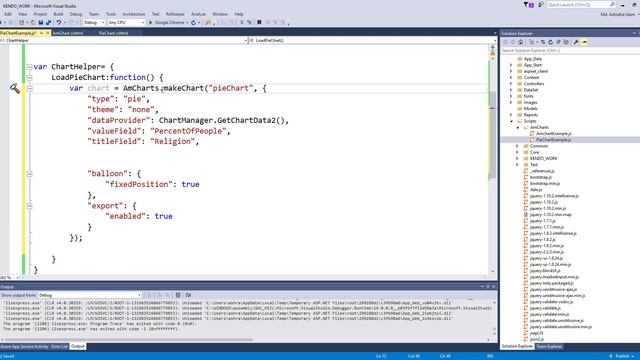Collapse the balloon code block

(29, 174)
